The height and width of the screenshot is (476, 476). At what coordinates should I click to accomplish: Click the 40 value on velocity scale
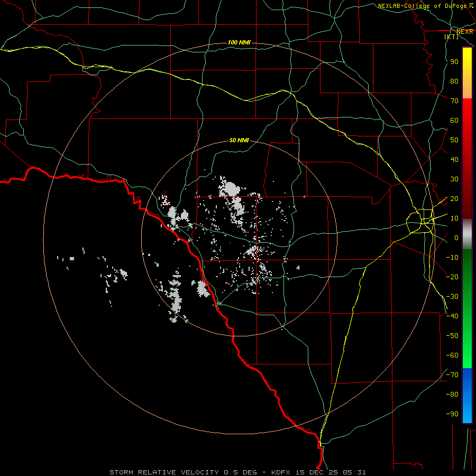tap(454, 160)
